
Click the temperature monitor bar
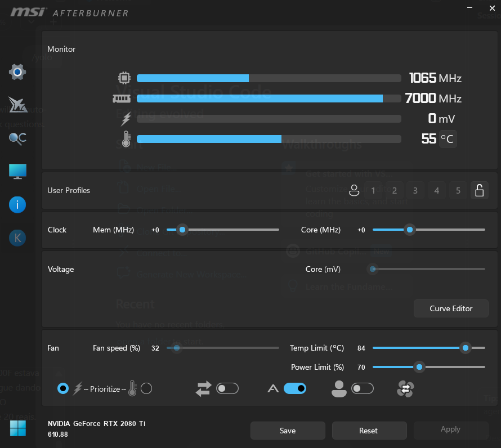269,139
